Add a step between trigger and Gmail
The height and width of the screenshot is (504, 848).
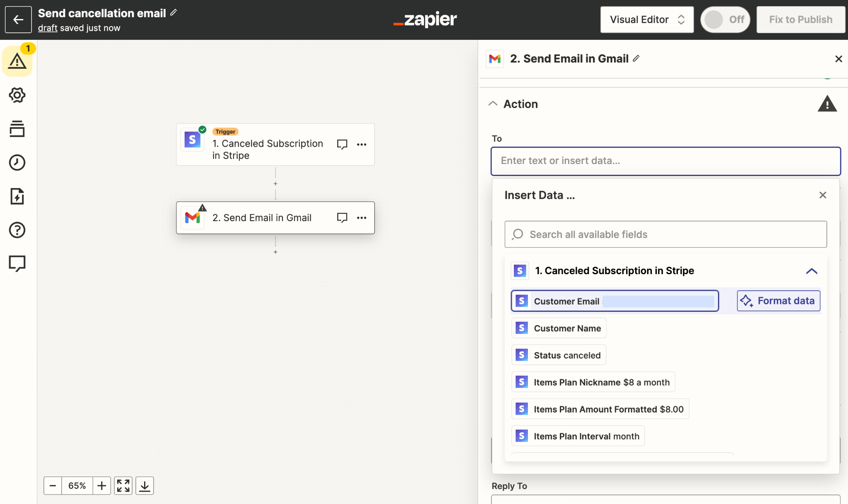(275, 183)
